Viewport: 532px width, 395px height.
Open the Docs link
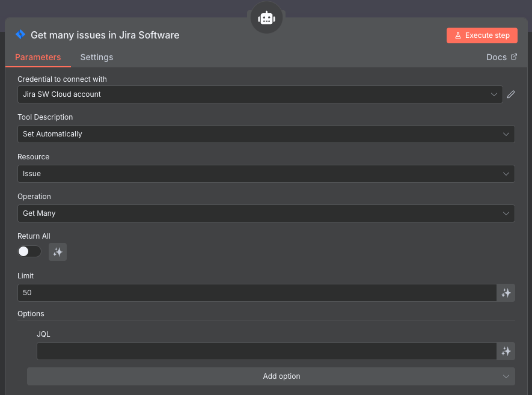[497, 57]
